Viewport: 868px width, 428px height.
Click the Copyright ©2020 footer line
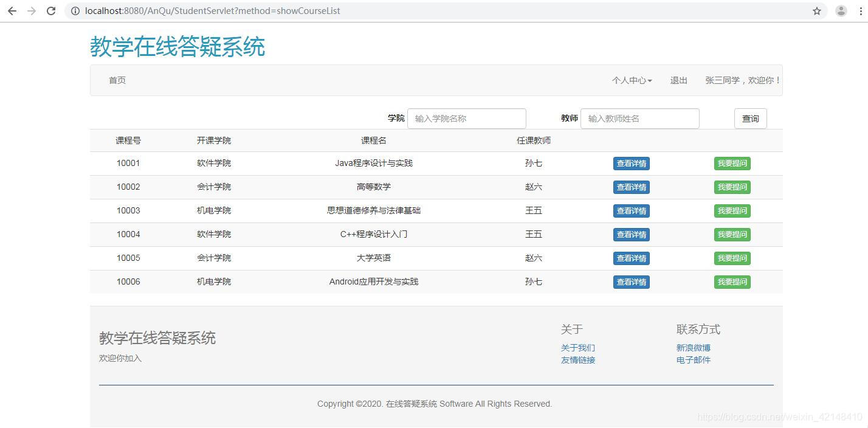[x=435, y=404]
